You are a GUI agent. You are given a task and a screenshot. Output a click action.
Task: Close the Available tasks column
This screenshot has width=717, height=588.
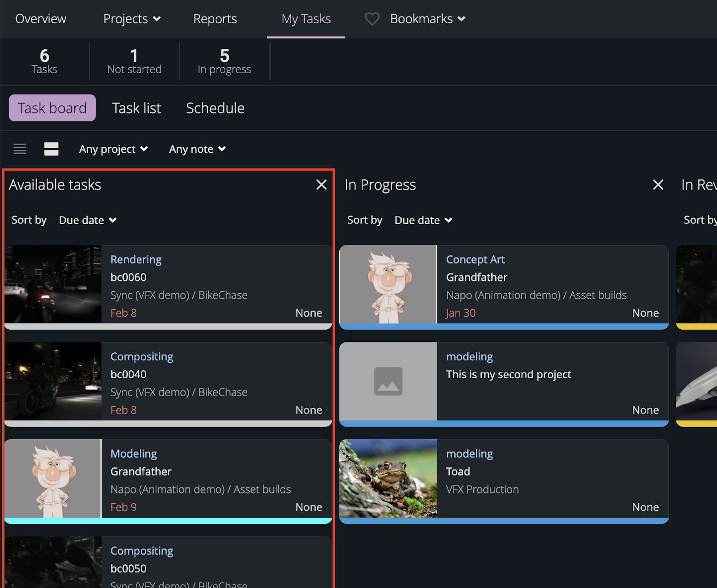pos(321,184)
